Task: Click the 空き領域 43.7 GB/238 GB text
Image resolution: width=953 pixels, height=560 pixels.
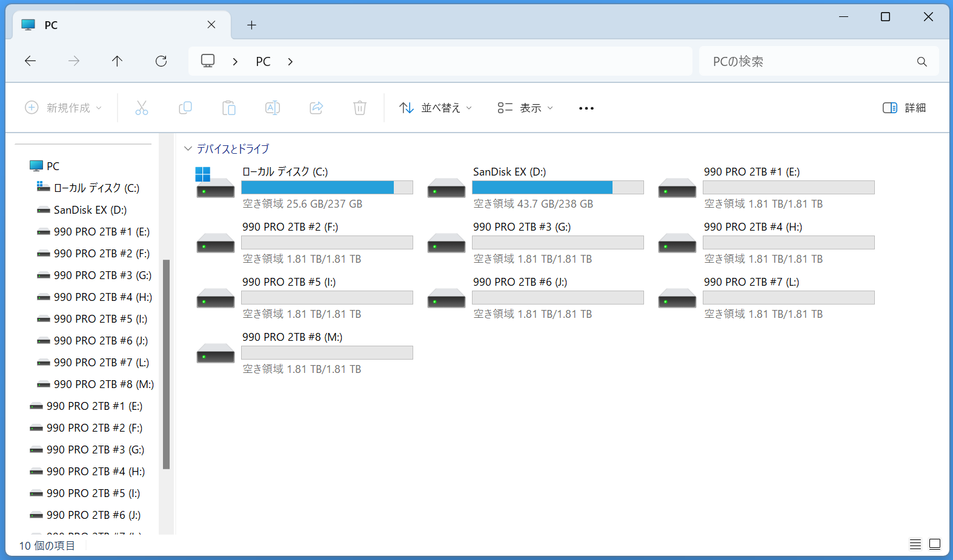Action: pos(533,204)
